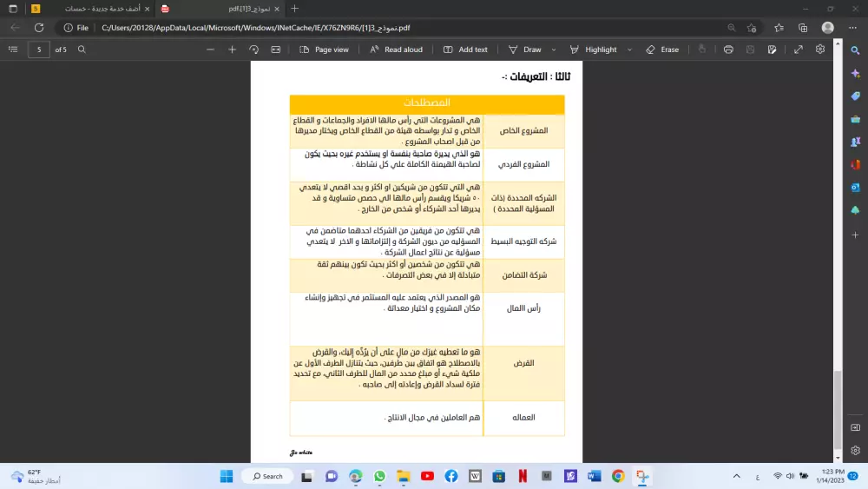Expand the Draw options dropdown

554,50
